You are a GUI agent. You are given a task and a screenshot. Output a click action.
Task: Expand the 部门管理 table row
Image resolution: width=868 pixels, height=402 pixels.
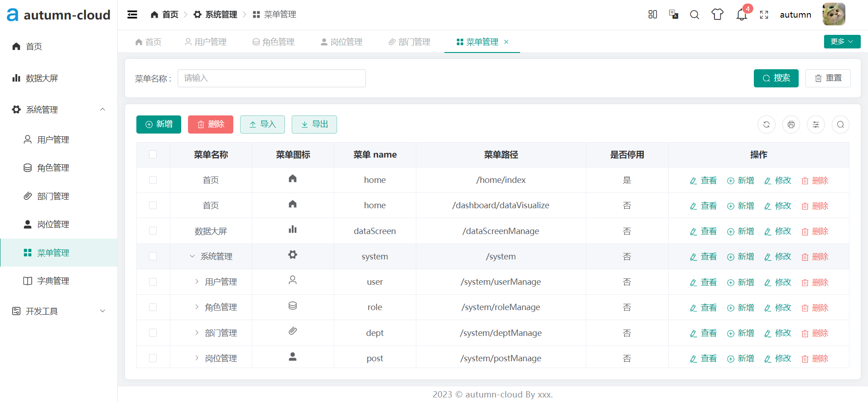pos(197,333)
